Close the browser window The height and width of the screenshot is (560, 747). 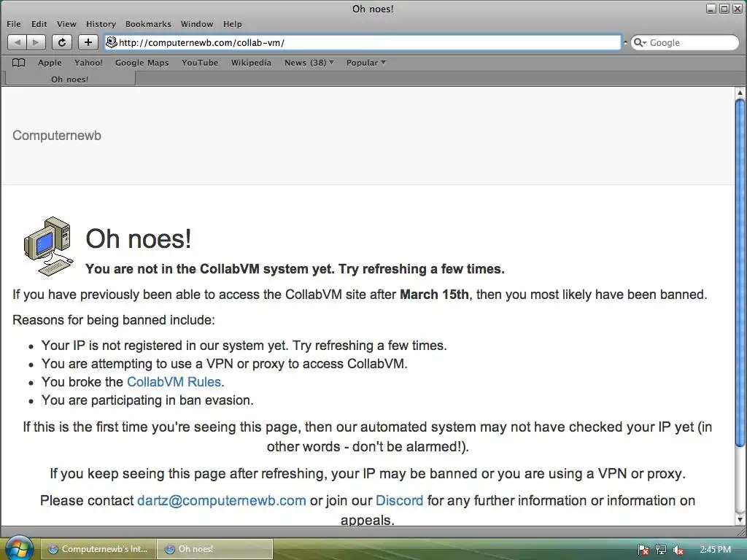737,9
